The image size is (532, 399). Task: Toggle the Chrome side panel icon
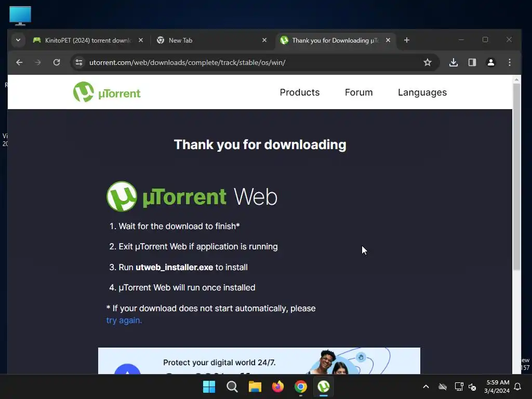coord(472,62)
